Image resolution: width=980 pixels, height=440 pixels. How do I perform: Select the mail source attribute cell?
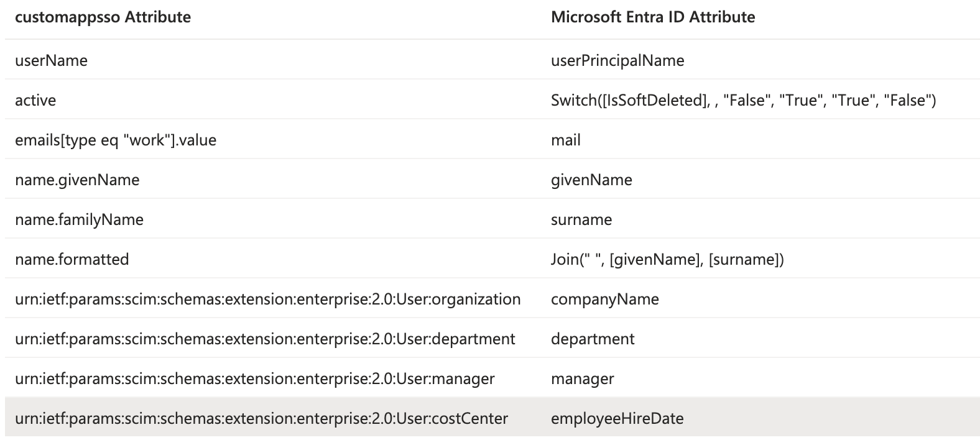[x=566, y=140]
